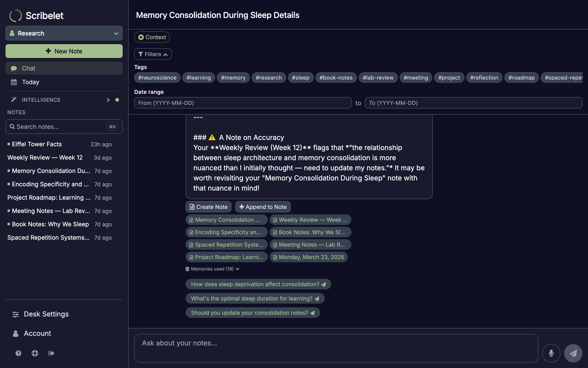This screenshot has width=588, height=368.
Task: Click the support lifebuoy icon
Action: pos(35,353)
